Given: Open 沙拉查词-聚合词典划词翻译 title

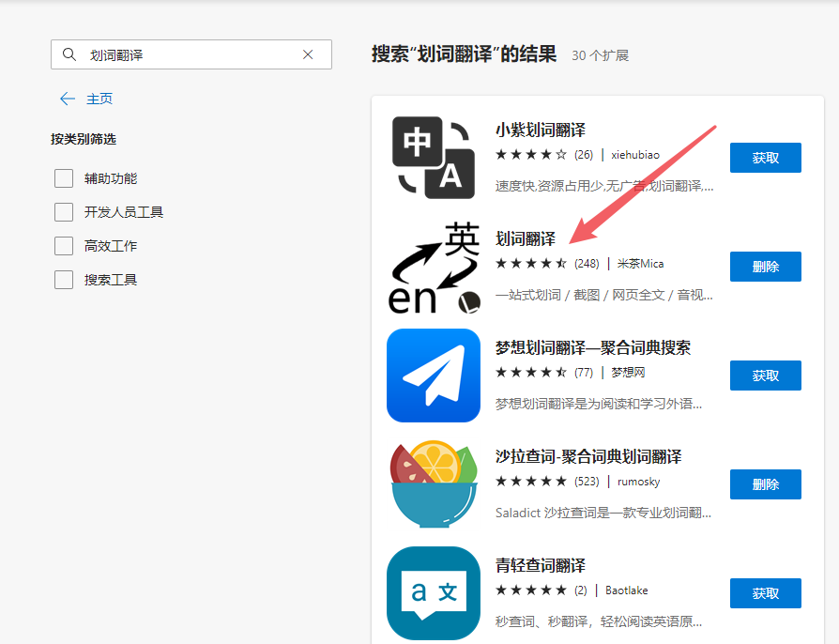Looking at the screenshot, I should [588, 456].
